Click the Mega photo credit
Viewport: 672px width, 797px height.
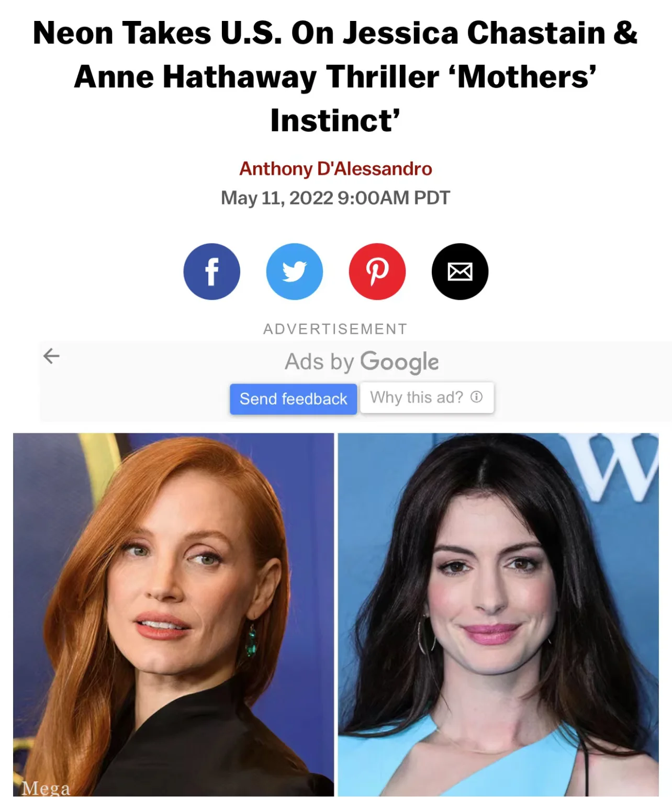46,788
